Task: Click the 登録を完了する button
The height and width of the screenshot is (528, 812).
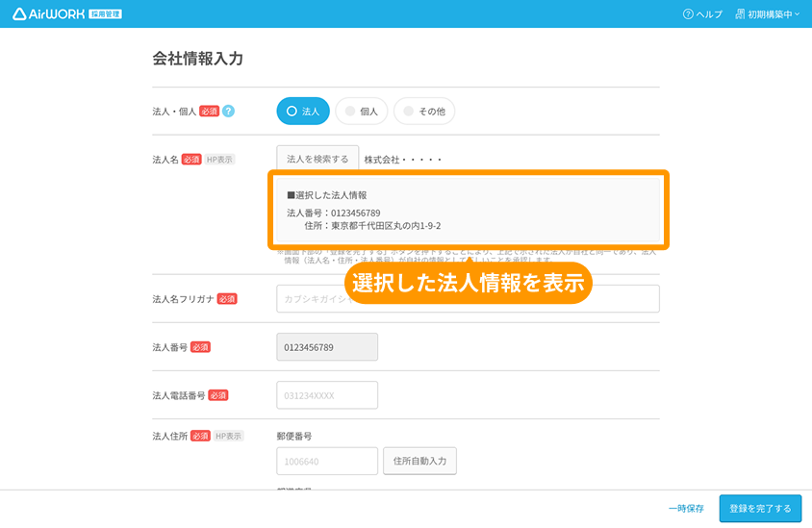Action: (760, 509)
